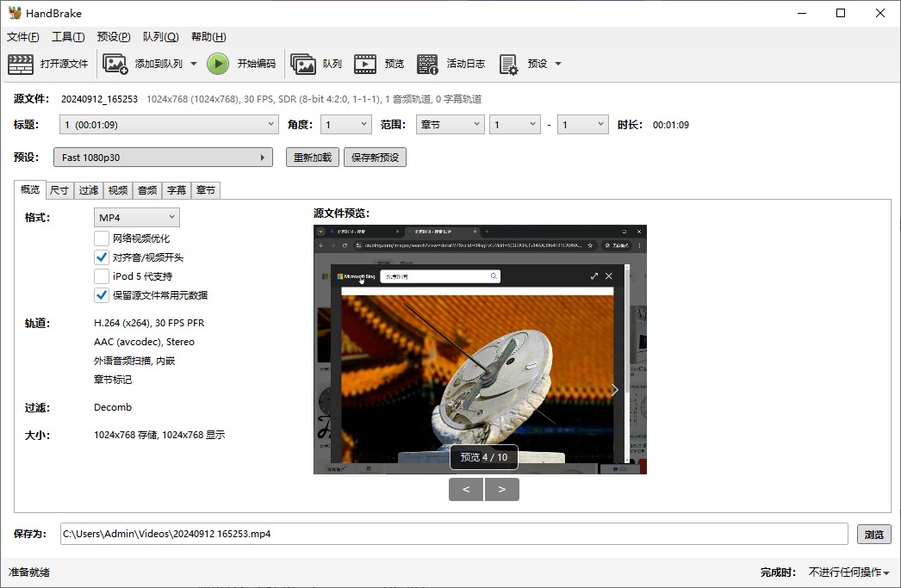The image size is (901, 588).
Task: Uncheck the 对齐音/视频开头 option
Action: [x=102, y=257]
